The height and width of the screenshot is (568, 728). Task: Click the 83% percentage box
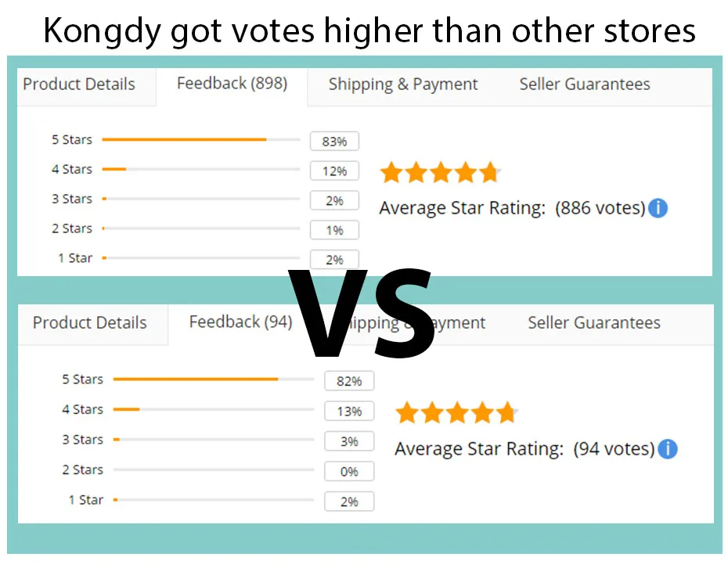point(334,142)
